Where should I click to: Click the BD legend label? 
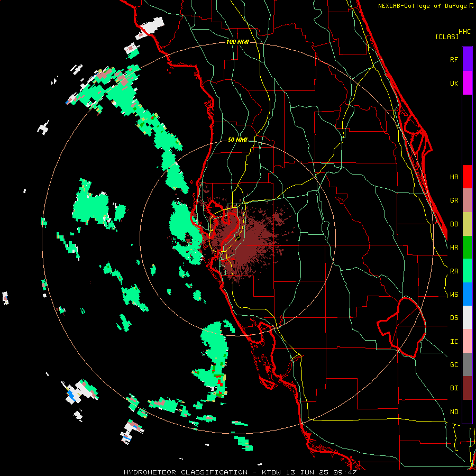pyautogui.click(x=454, y=224)
